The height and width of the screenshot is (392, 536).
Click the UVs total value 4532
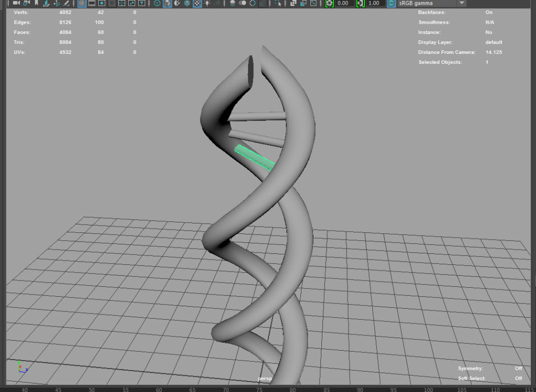pyautogui.click(x=65, y=52)
